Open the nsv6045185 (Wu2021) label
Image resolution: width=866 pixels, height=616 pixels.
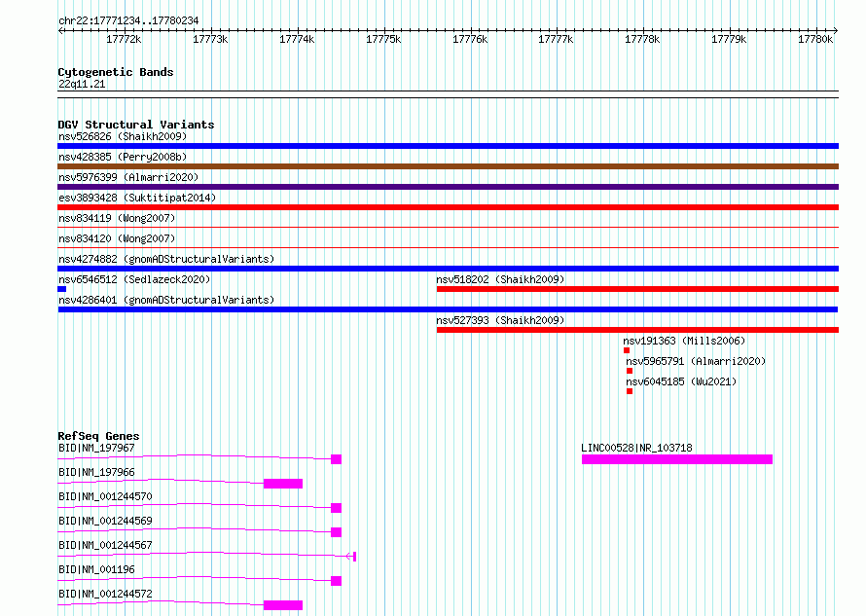tap(681, 381)
